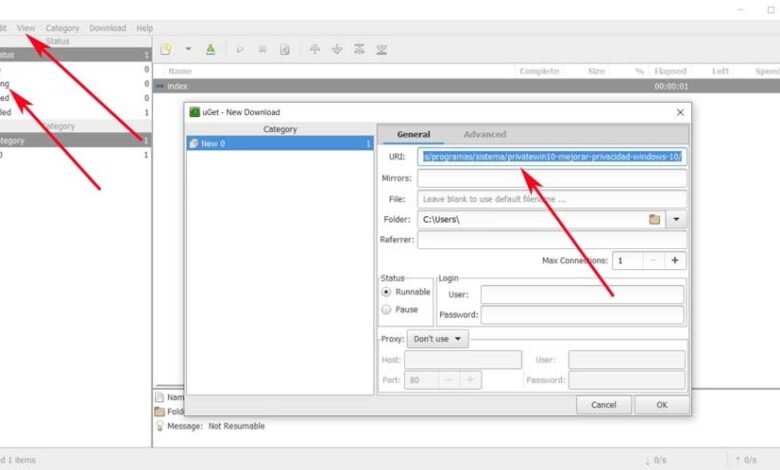Decrease Max Connections with minus button
780x470 pixels.
[x=654, y=260]
